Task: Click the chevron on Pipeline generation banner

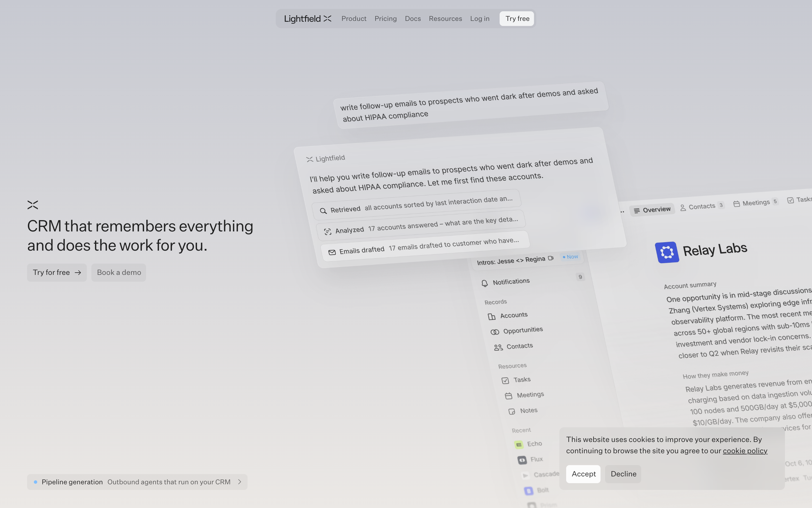Action: 240,482
